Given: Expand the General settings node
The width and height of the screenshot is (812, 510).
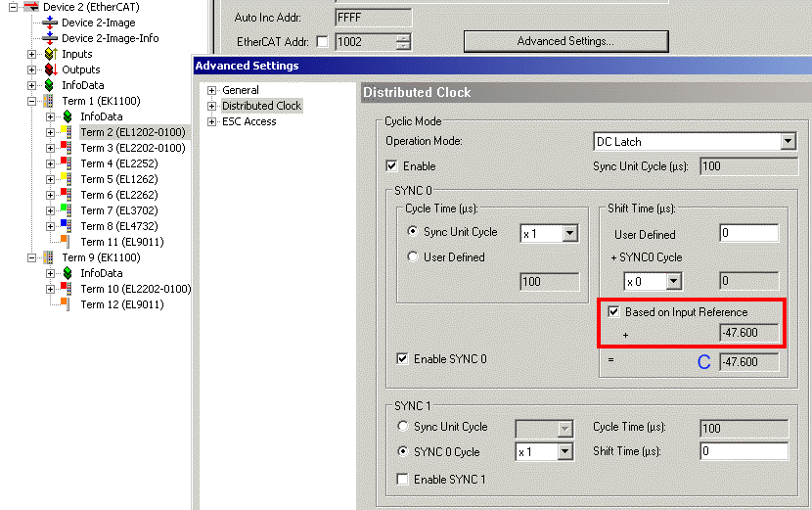Looking at the screenshot, I should (211, 90).
